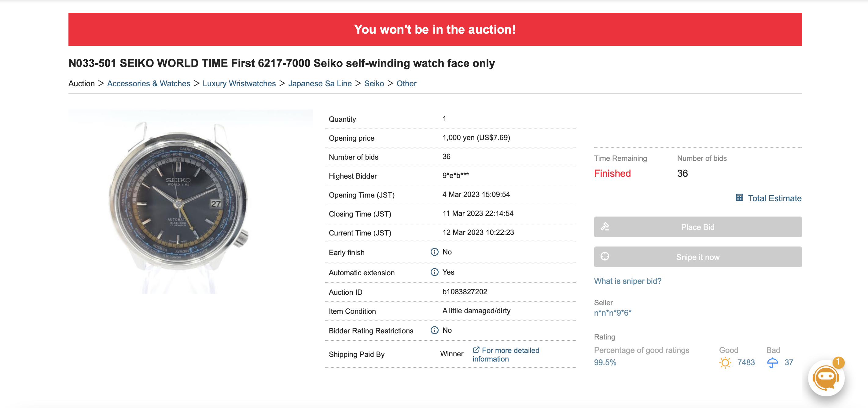Click the 99.5% good ratings percentage
This screenshot has width=868, height=408.
[x=605, y=362]
